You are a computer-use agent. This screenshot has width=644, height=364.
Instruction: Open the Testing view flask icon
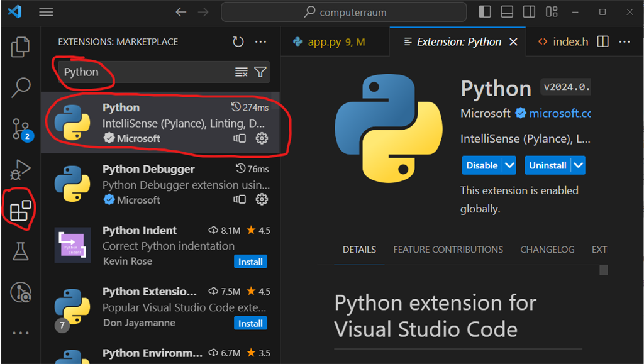19,251
